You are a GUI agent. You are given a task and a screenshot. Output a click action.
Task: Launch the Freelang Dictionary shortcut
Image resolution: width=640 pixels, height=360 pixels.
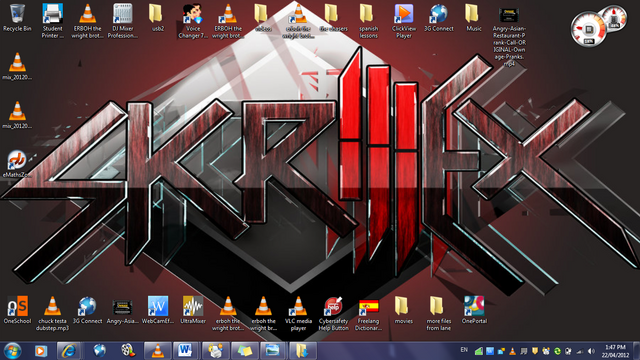[x=368, y=313]
